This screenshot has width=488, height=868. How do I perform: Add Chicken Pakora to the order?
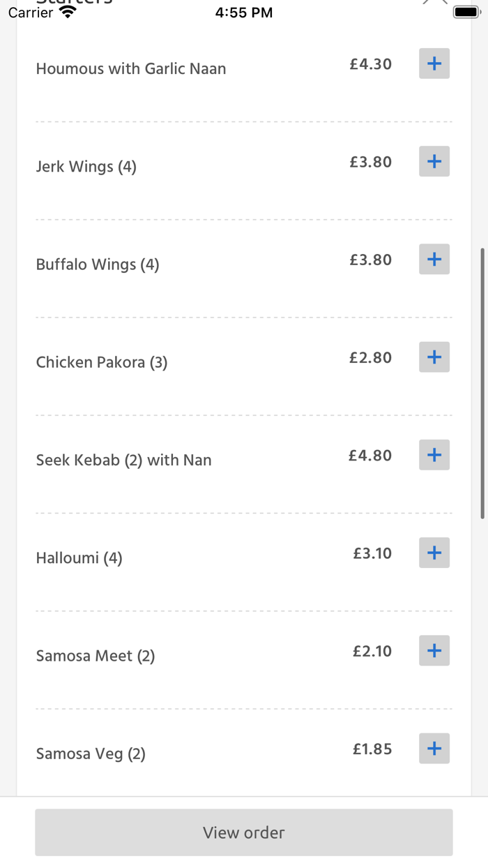click(x=434, y=357)
